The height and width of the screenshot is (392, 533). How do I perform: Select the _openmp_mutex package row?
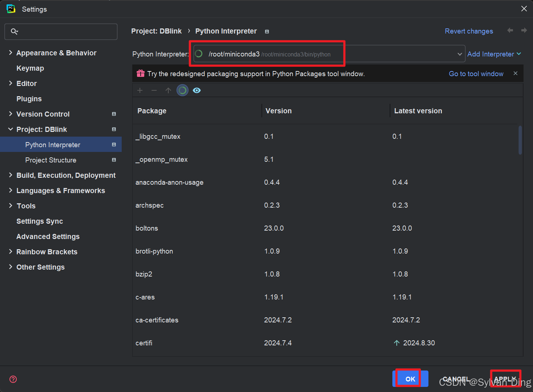coord(326,159)
